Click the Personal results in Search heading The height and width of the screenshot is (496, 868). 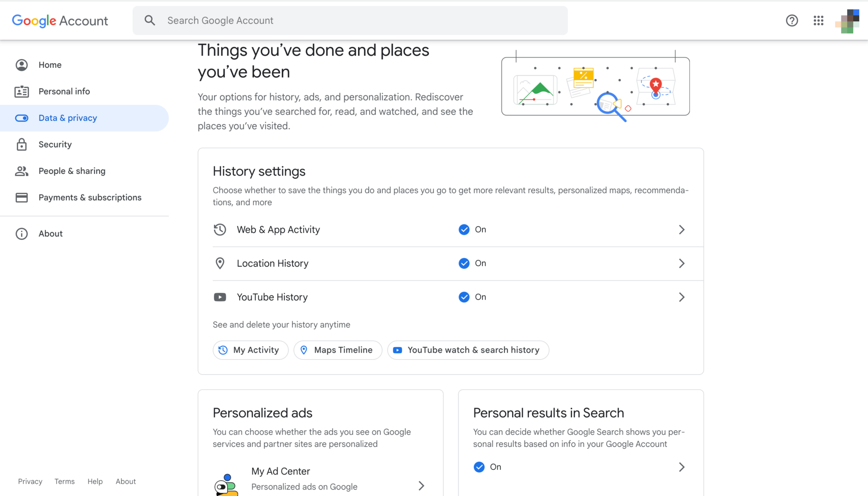548,413
